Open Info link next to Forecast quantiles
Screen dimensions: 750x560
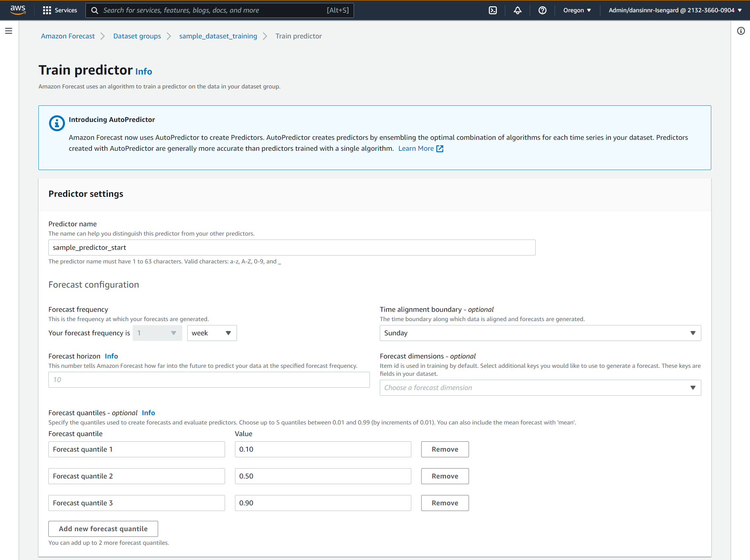tap(148, 413)
